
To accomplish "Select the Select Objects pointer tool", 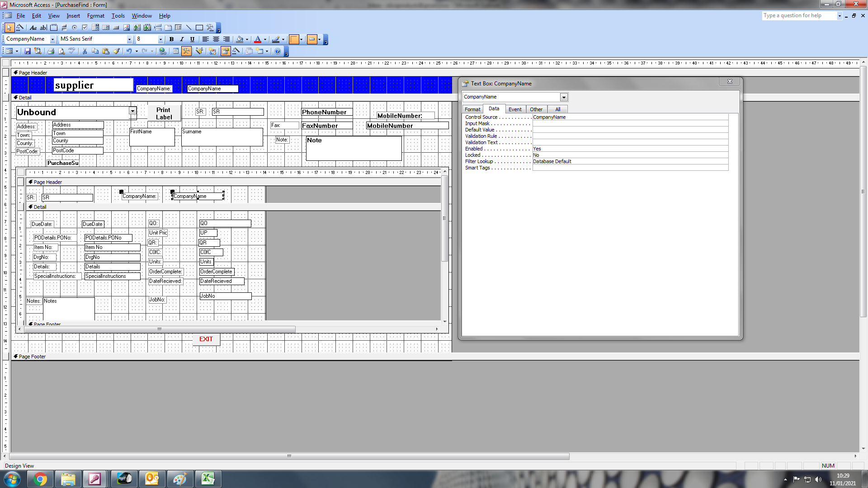I will pos(9,28).
